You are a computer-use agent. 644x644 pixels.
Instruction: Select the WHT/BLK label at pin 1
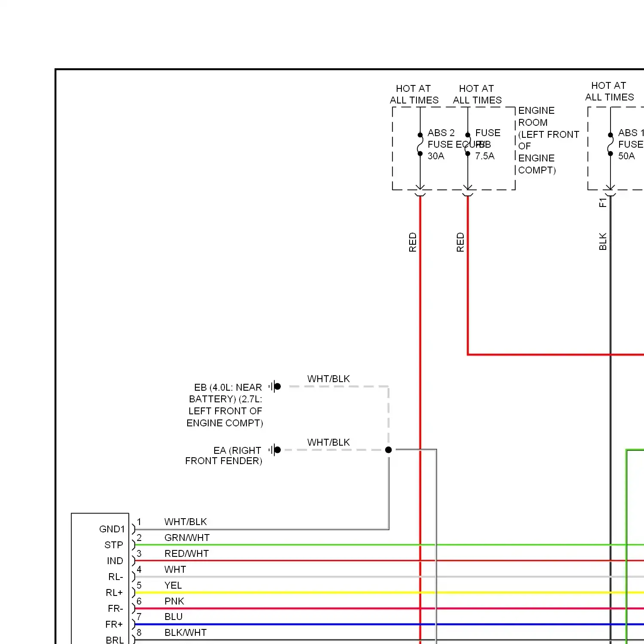[185, 522]
